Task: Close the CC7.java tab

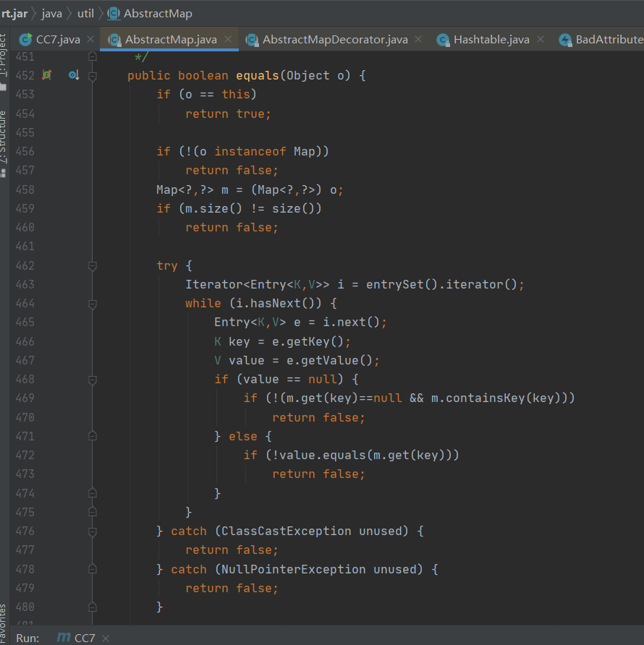Action: tap(90, 40)
